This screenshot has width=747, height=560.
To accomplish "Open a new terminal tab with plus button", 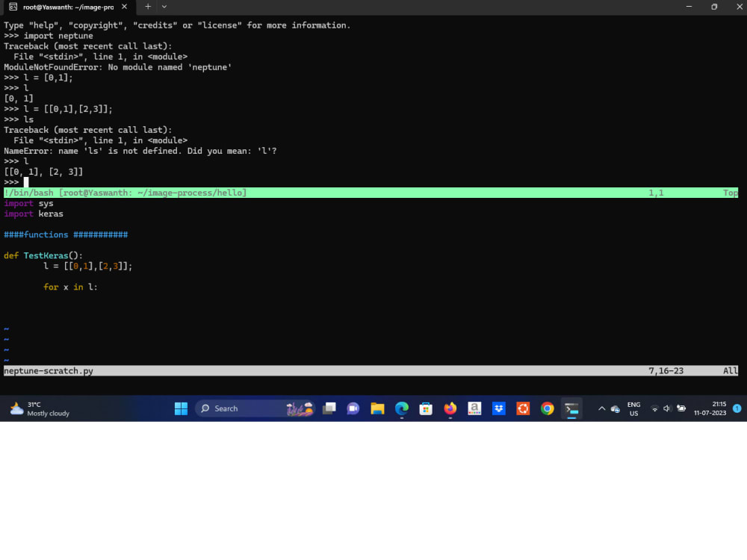I will pyautogui.click(x=149, y=7).
